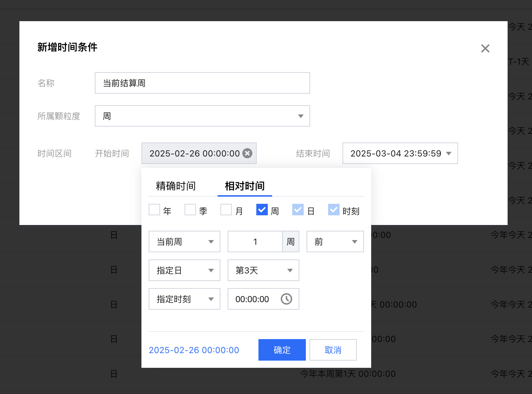The height and width of the screenshot is (394, 532).
Task: Switch to the 精确时间 tab
Action: [x=176, y=186]
